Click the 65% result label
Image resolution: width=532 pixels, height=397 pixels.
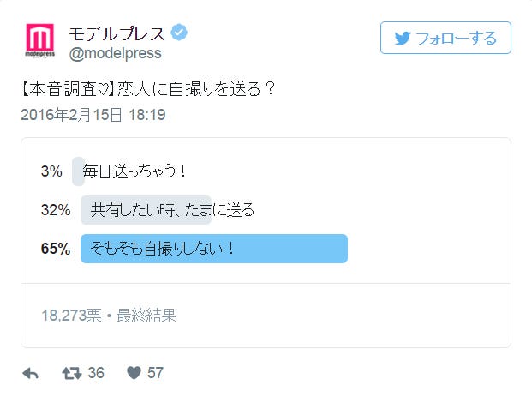pyautogui.click(x=56, y=249)
